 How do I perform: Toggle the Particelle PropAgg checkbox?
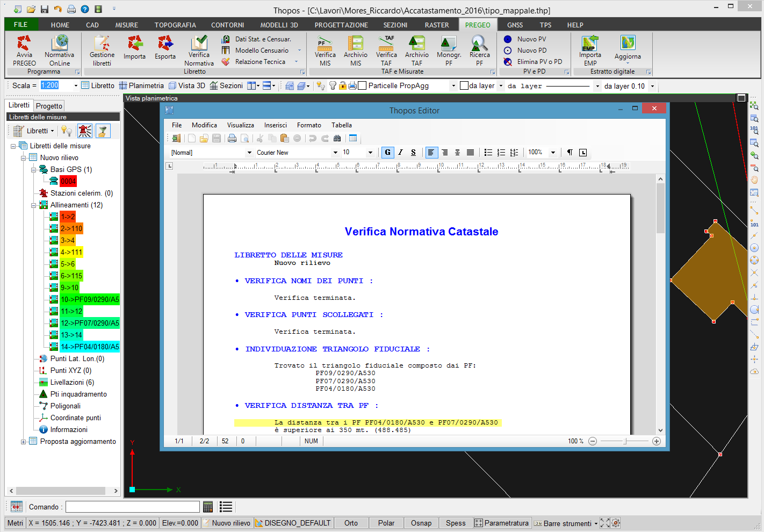[x=362, y=85]
